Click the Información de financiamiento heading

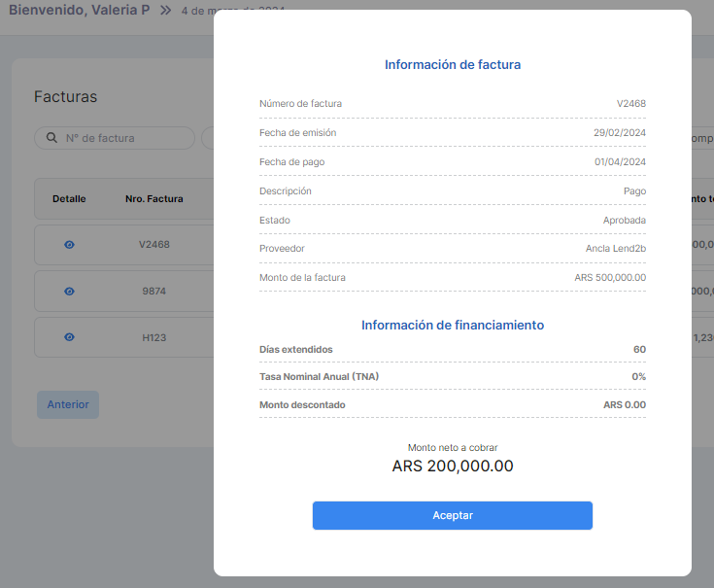tap(453, 325)
